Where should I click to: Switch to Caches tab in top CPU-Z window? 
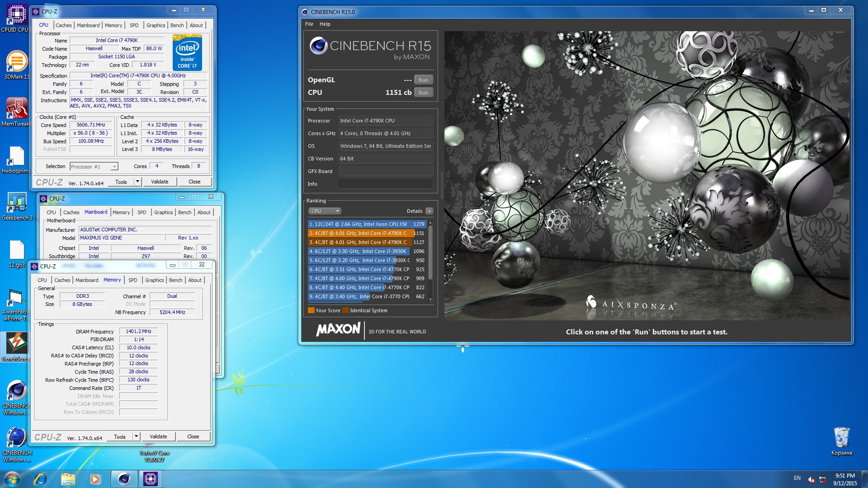64,25
